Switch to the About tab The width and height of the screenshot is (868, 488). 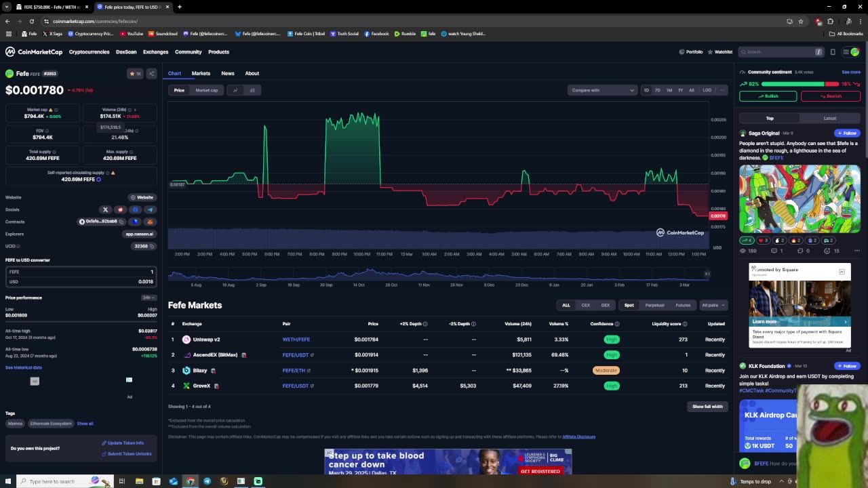click(x=252, y=73)
